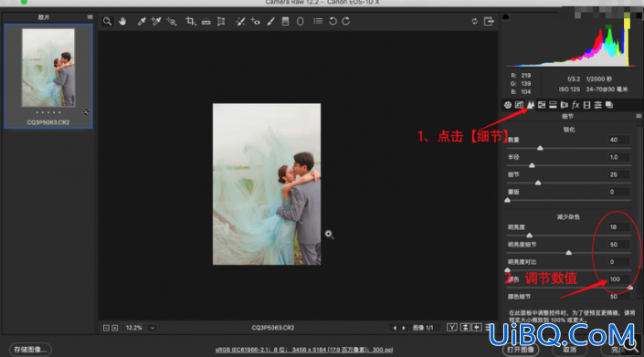Rotate image counterclockwise
The image size is (644, 357).
tap(333, 21)
